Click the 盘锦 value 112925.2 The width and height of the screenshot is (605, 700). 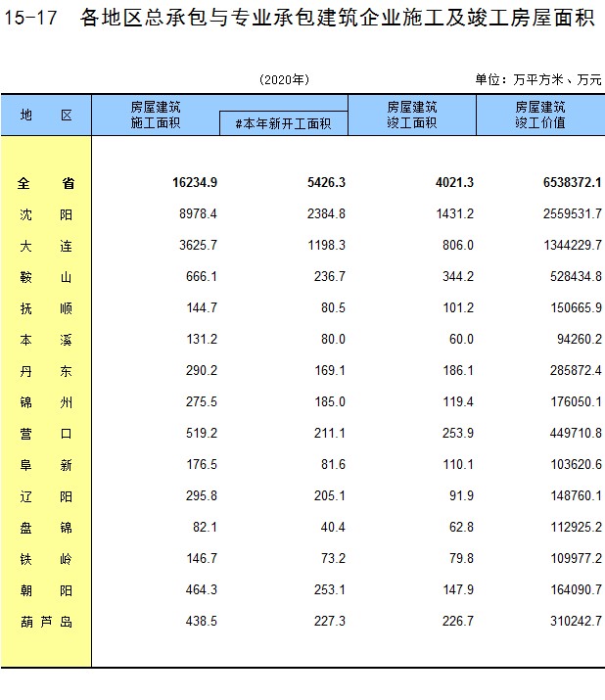[x=576, y=528]
